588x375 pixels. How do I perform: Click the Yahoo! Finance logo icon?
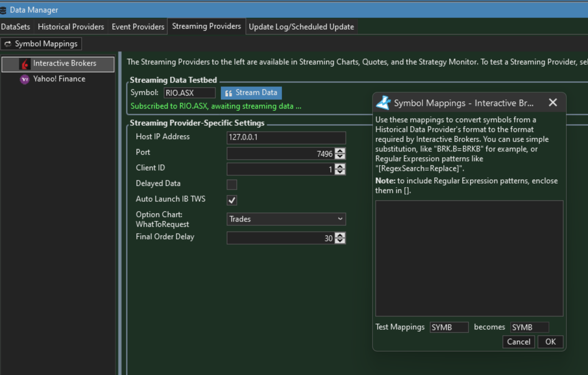point(25,79)
